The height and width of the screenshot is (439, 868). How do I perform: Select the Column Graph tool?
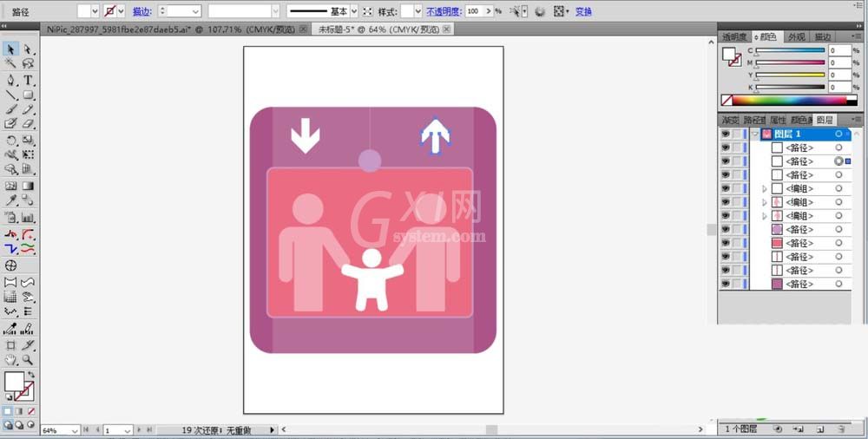[28, 218]
